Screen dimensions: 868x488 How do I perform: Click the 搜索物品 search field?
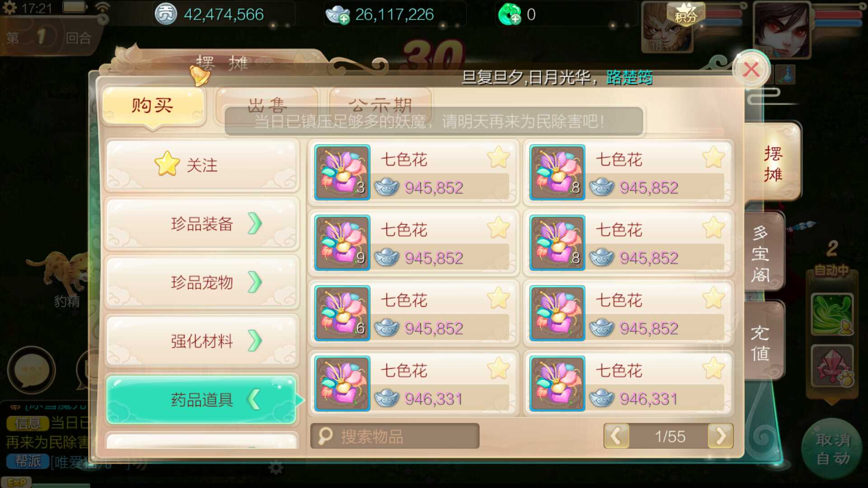[395, 436]
